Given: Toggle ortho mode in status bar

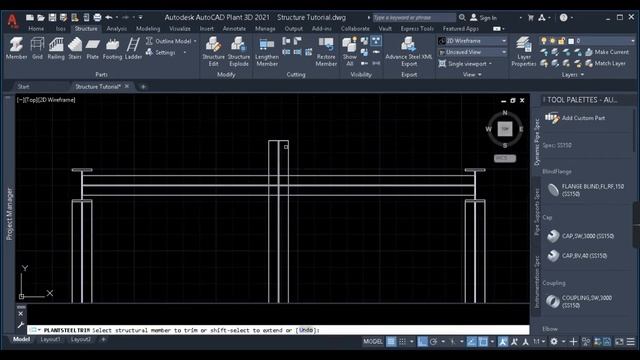Looking at the screenshot, I should (422, 342).
